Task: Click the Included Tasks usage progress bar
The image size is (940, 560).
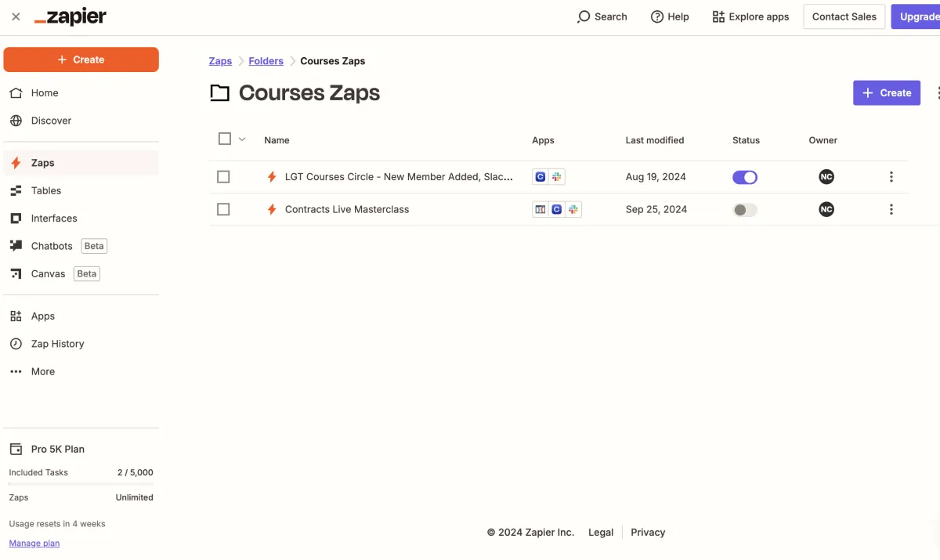Action: tap(81, 484)
